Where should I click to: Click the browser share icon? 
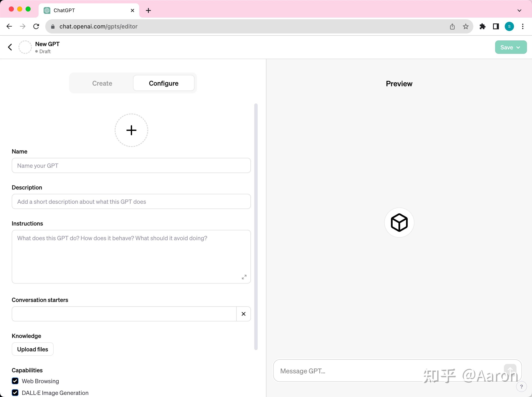pos(452,26)
